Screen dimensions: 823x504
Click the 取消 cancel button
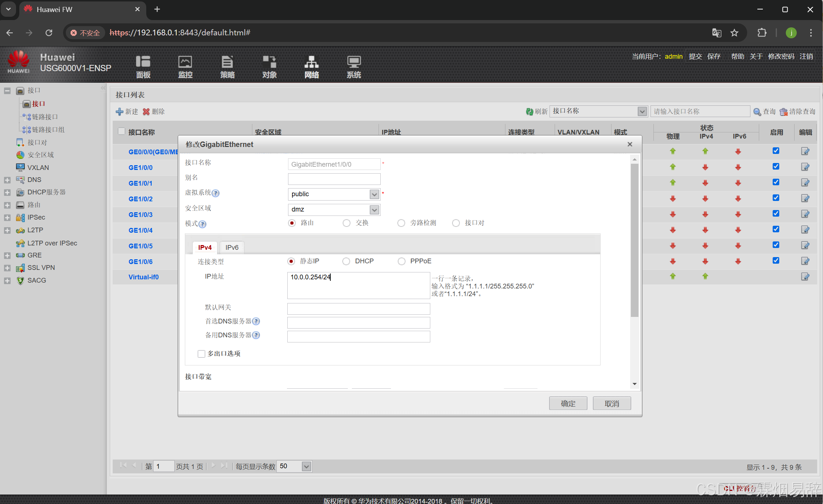(x=612, y=403)
